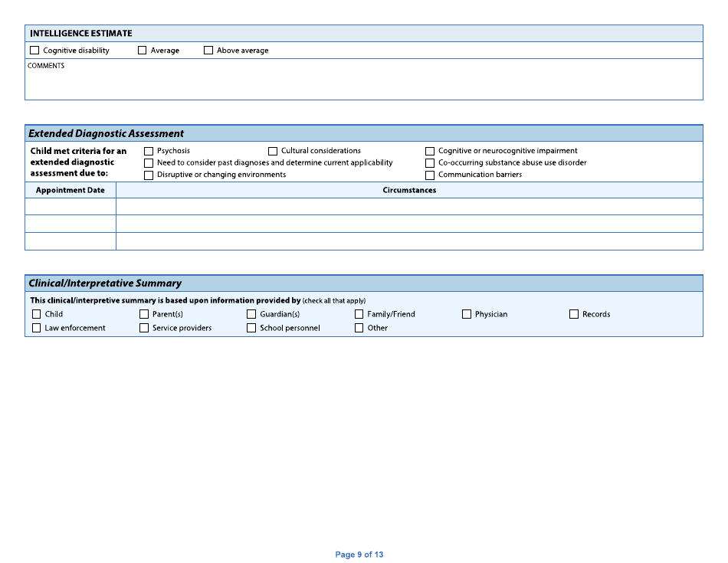
Task: Select the Parent(s) checkbox
Action: click(x=143, y=314)
